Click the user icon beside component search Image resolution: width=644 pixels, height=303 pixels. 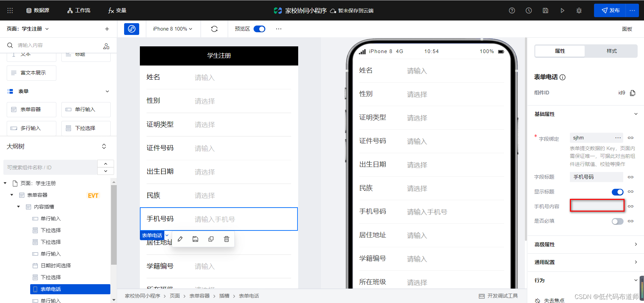(x=106, y=46)
